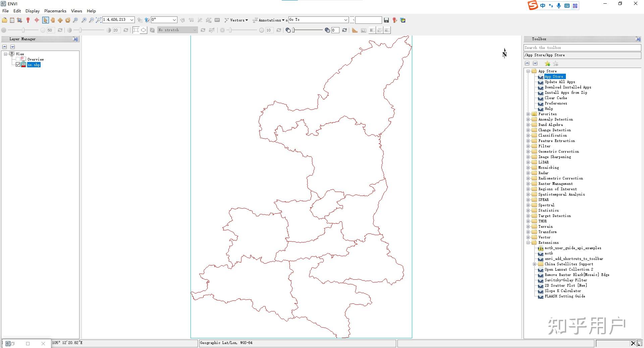Uncheck the sx.shp layer checkbox
The height and width of the screenshot is (348, 644).
pos(18,65)
